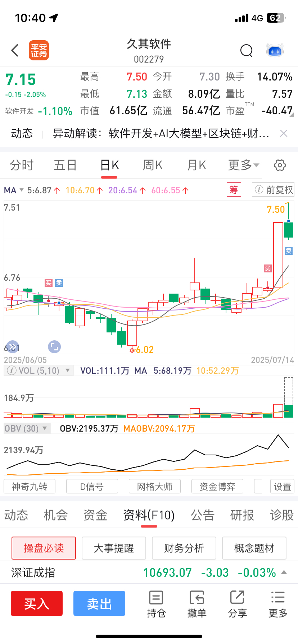The image size is (298, 644).
Task: Open the 诊股 tab
Action: [282, 515]
